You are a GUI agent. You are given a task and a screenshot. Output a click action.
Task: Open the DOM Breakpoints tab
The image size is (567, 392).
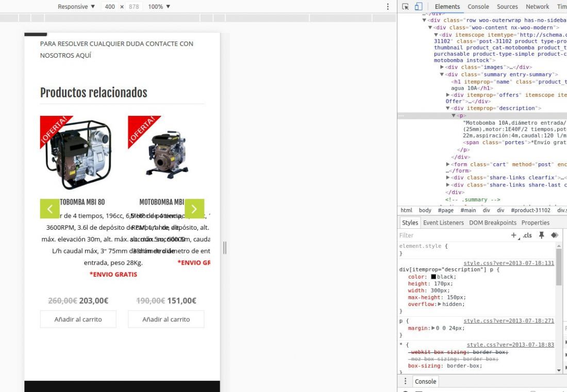click(x=493, y=223)
